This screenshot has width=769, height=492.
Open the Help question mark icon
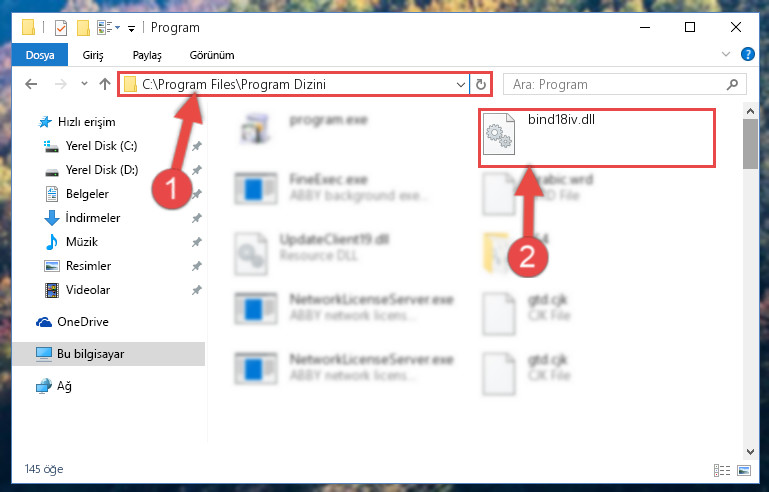click(747, 54)
